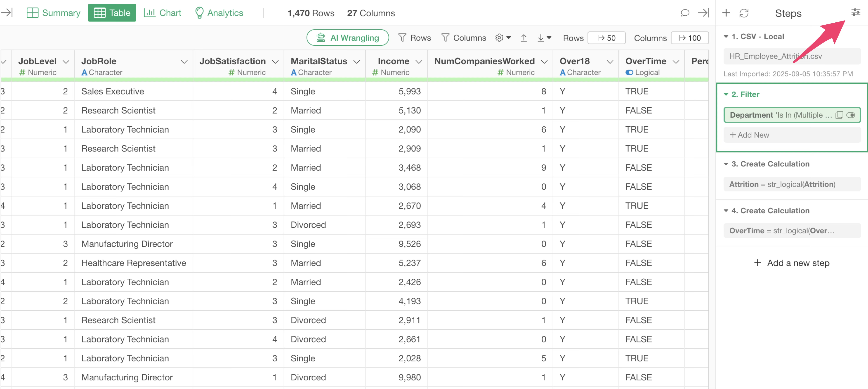The height and width of the screenshot is (389, 868).
Task: Open the comment bubble icon
Action: [685, 13]
